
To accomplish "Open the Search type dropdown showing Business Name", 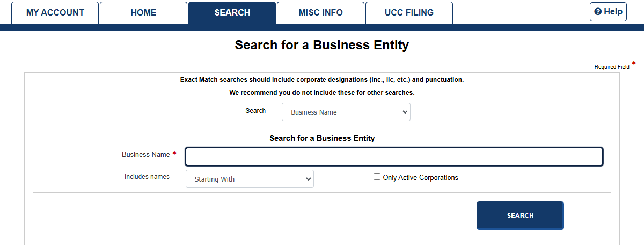I will click(346, 112).
